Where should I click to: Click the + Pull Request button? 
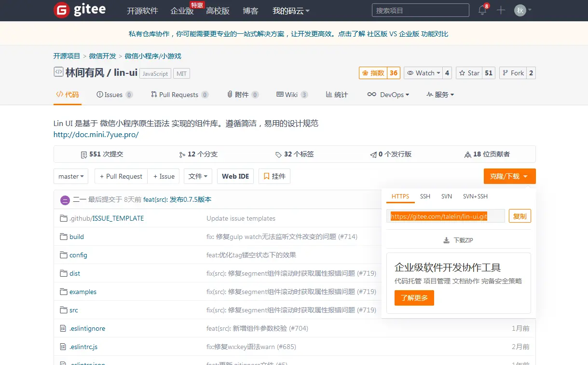(x=121, y=176)
